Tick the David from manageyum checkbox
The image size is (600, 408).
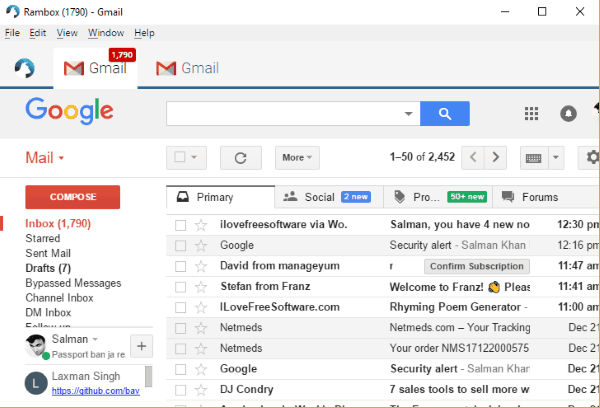(x=181, y=266)
